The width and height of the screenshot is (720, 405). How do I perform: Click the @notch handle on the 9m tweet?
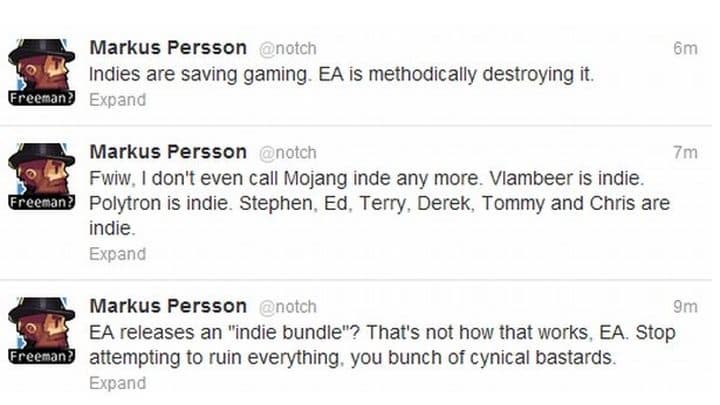coord(287,305)
